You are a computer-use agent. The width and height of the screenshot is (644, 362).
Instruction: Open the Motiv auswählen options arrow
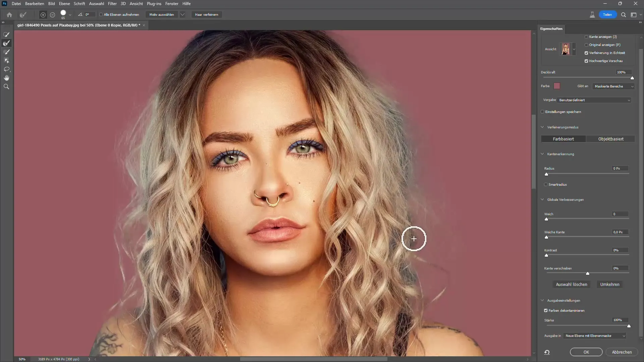[182, 15]
